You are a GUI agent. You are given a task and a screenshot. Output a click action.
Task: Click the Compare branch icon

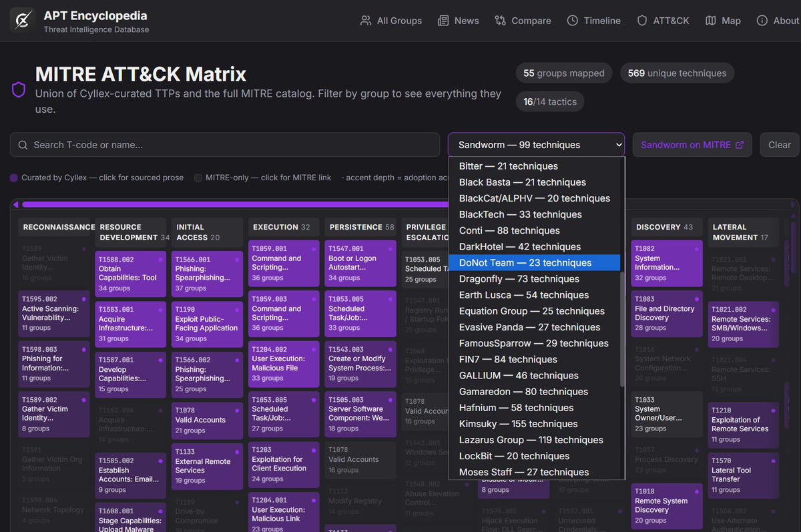pos(501,21)
